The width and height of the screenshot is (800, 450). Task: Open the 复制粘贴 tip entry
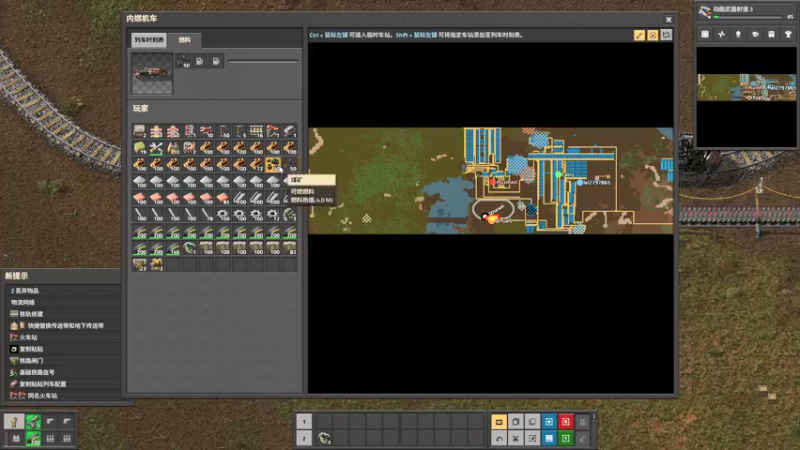coord(63,349)
